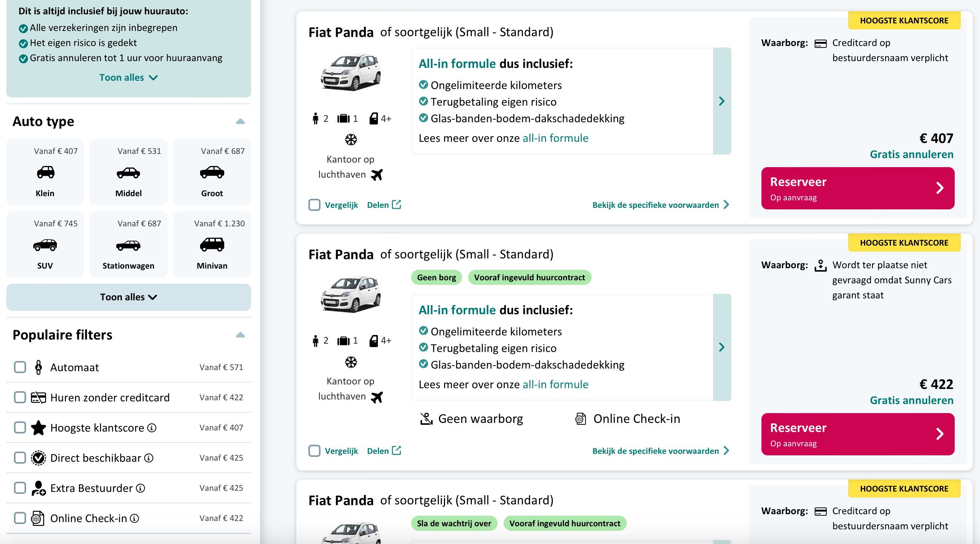Click the Online Check-in filter icon
The width and height of the screenshot is (980, 544).
[x=38, y=518]
